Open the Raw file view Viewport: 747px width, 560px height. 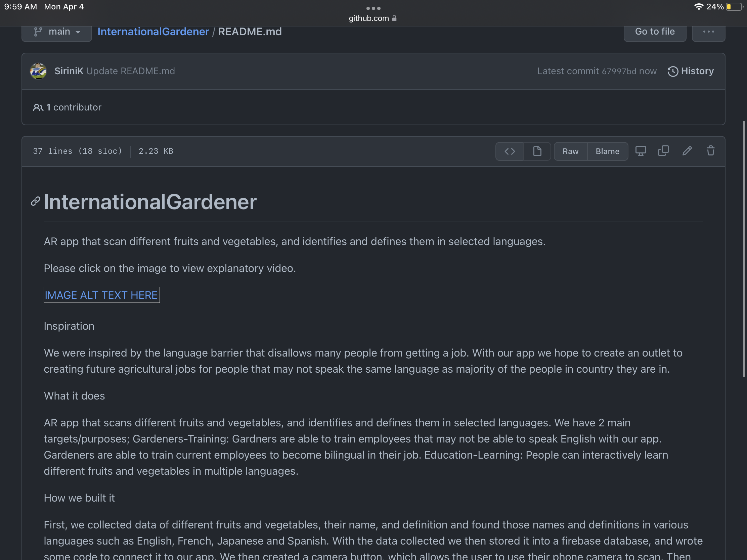[x=570, y=151]
